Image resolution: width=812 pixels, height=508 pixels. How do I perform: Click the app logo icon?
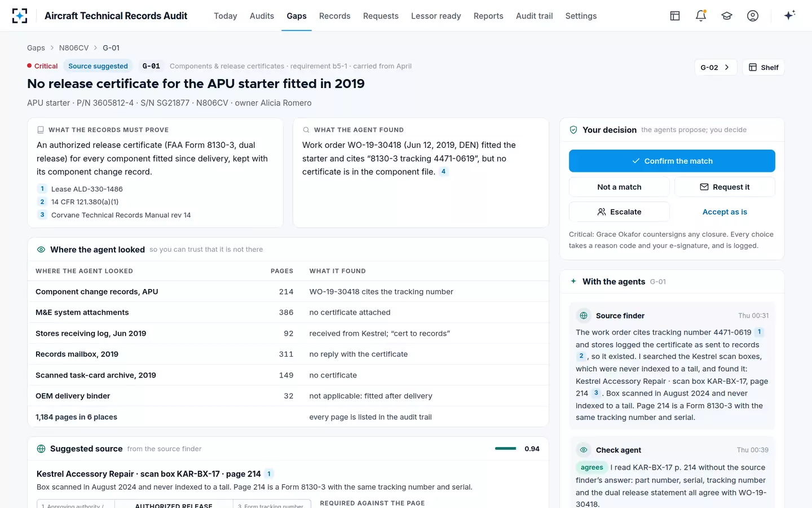(x=20, y=16)
